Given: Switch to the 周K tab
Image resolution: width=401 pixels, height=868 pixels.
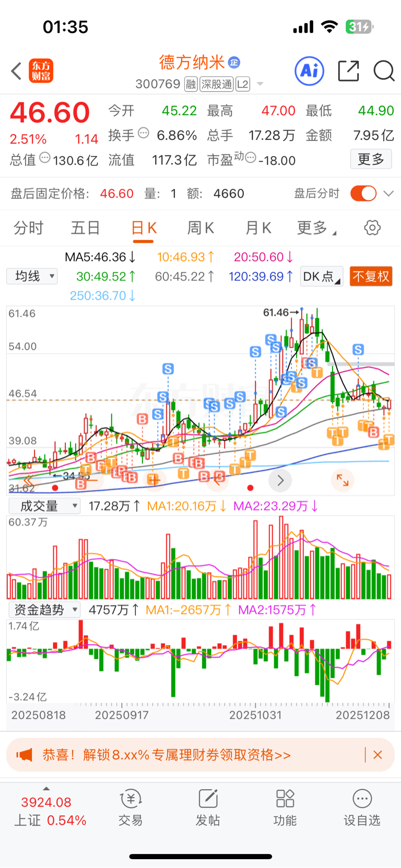Looking at the screenshot, I should pyautogui.click(x=201, y=228).
